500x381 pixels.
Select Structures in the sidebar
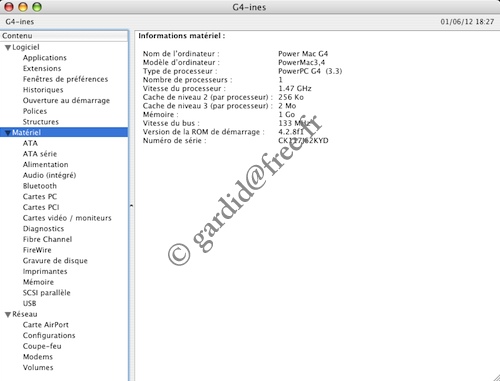tap(41, 122)
